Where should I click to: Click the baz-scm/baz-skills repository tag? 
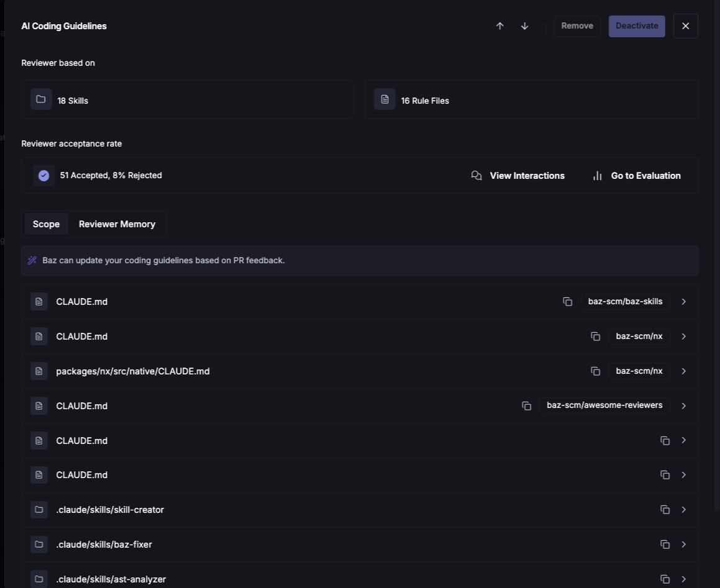click(625, 302)
